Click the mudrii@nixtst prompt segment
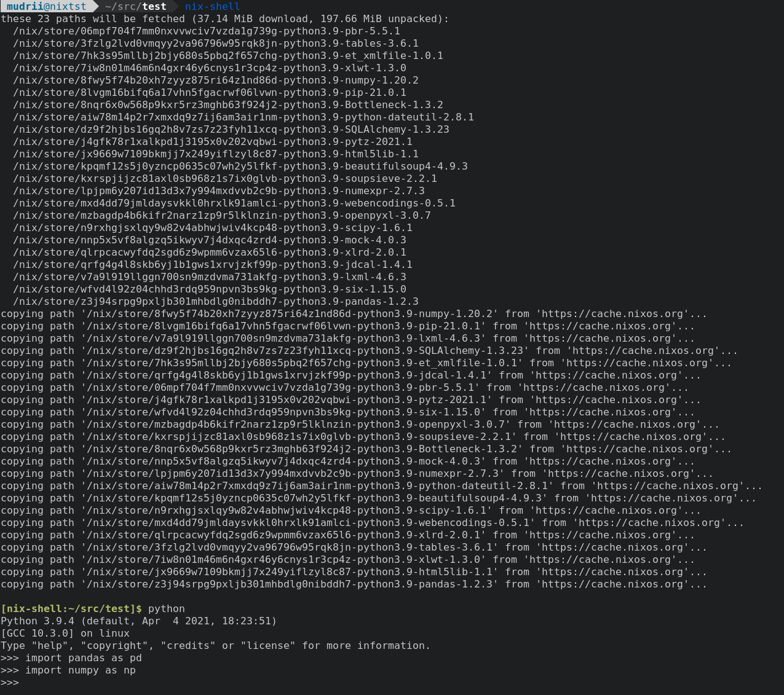 point(47,6)
